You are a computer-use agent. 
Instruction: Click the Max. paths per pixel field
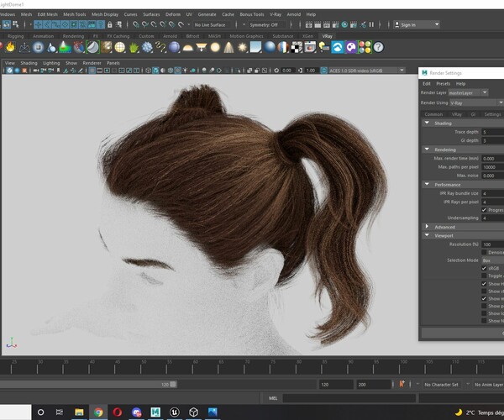tap(493, 167)
